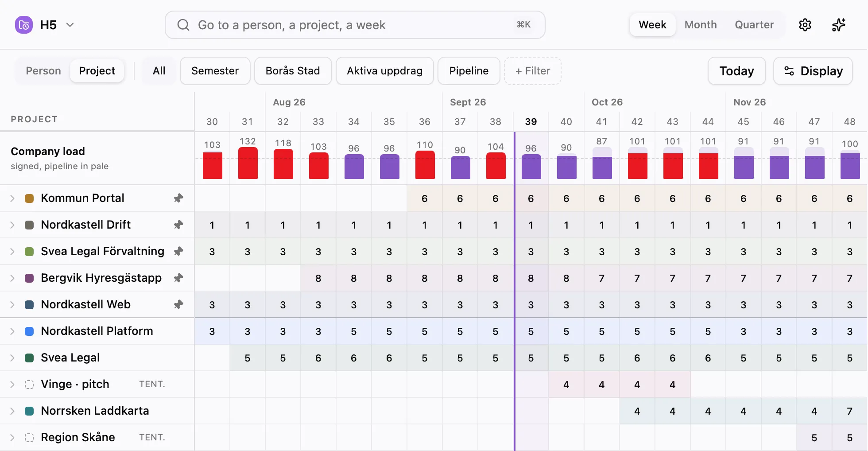Click the search magnifier icon
Image resolution: width=868 pixels, height=451 pixels.
[x=183, y=25]
